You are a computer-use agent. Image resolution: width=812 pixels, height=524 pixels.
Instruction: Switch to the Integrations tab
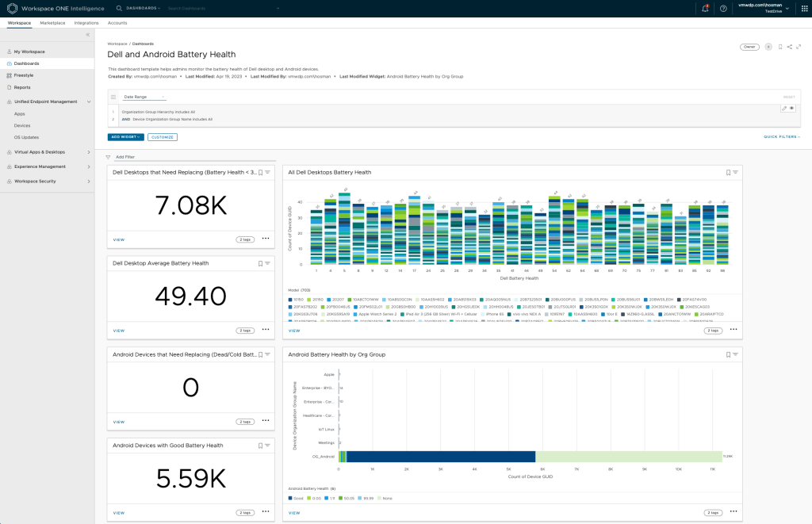[86, 23]
